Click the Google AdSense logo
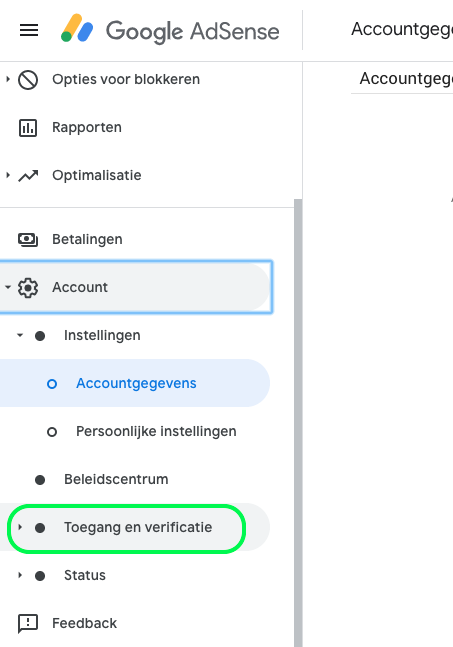453x647 pixels. pyautogui.click(x=170, y=30)
